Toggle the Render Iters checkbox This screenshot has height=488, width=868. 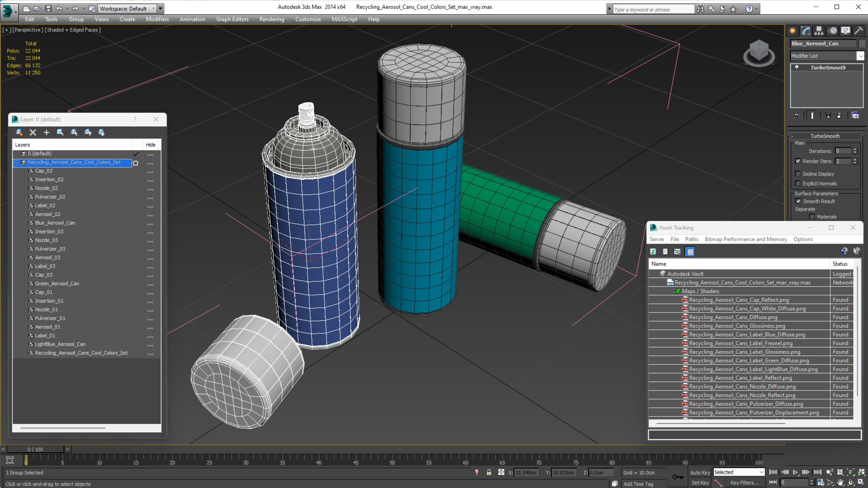click(798, 161)
